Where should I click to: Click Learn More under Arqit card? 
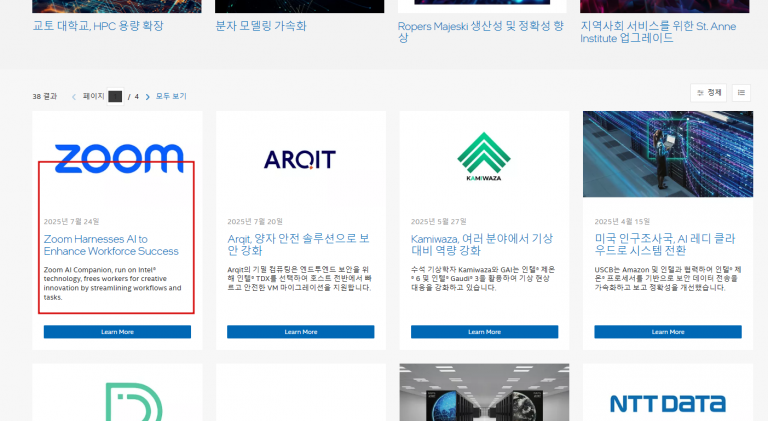(x=301, y=332)
